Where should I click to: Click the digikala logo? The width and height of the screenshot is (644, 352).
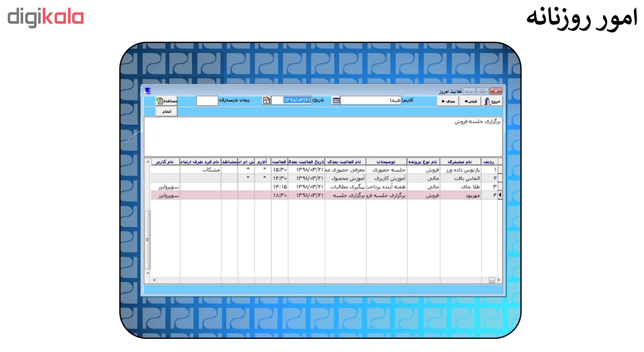click(x=46, y=18)
